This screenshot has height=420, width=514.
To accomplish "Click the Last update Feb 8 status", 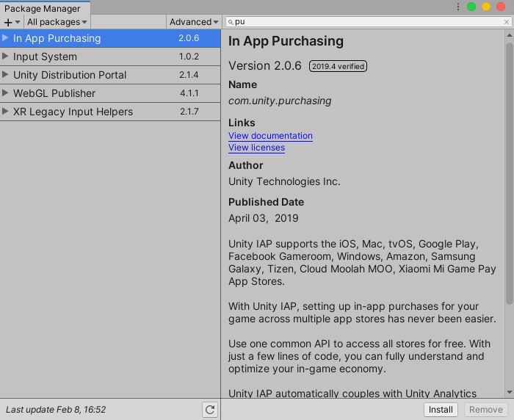I will (56, 410).
